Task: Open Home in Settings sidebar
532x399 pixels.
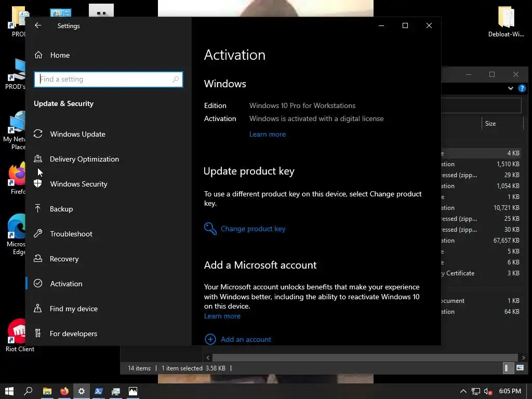Action: click(60, 55)
